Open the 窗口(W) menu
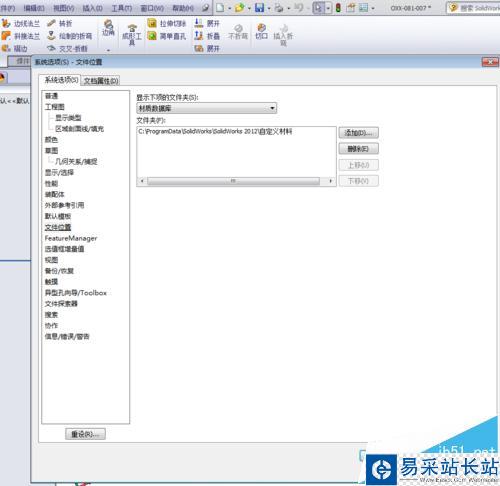The width and height of the screenshot is (500, 486). [x=152, y=8]
